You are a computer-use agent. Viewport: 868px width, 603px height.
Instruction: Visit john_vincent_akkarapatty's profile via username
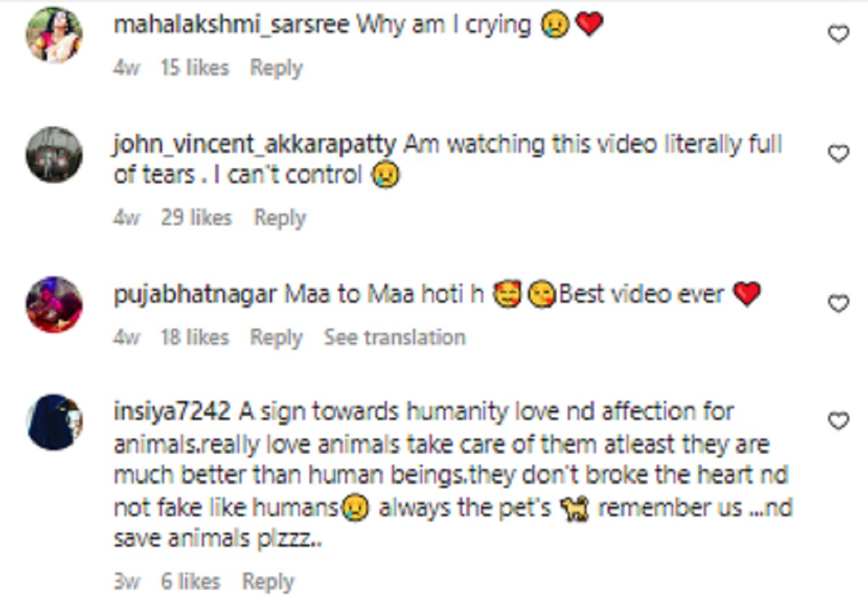[255, 145]
